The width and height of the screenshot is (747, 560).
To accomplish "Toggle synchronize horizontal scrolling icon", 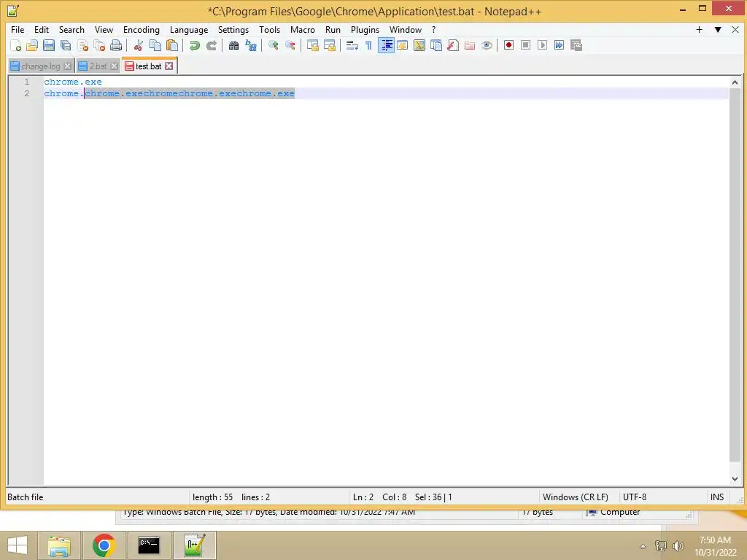I will coord(329,45).
